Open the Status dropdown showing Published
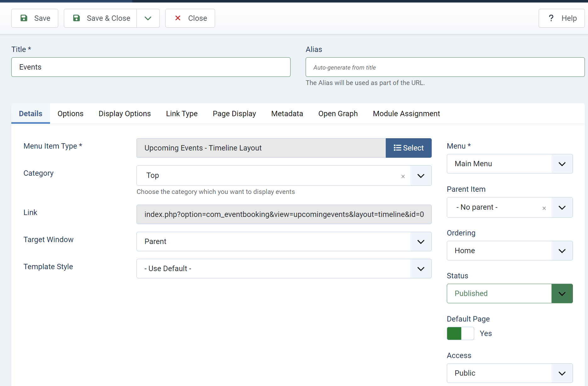 (x=510, y=293)
